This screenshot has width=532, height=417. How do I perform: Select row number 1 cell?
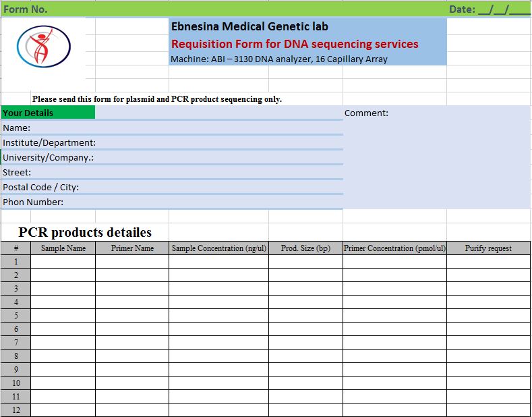tap(16, 262)
